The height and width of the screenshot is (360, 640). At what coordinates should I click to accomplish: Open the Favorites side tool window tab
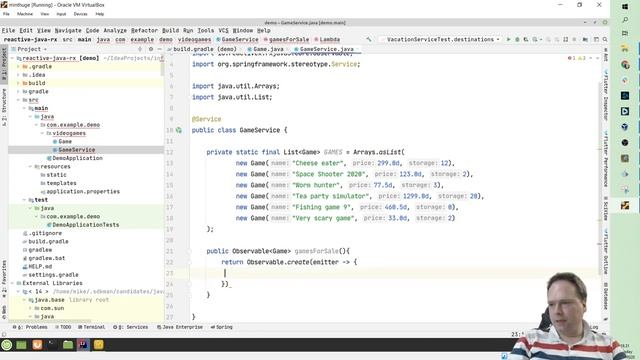(4, 278)
